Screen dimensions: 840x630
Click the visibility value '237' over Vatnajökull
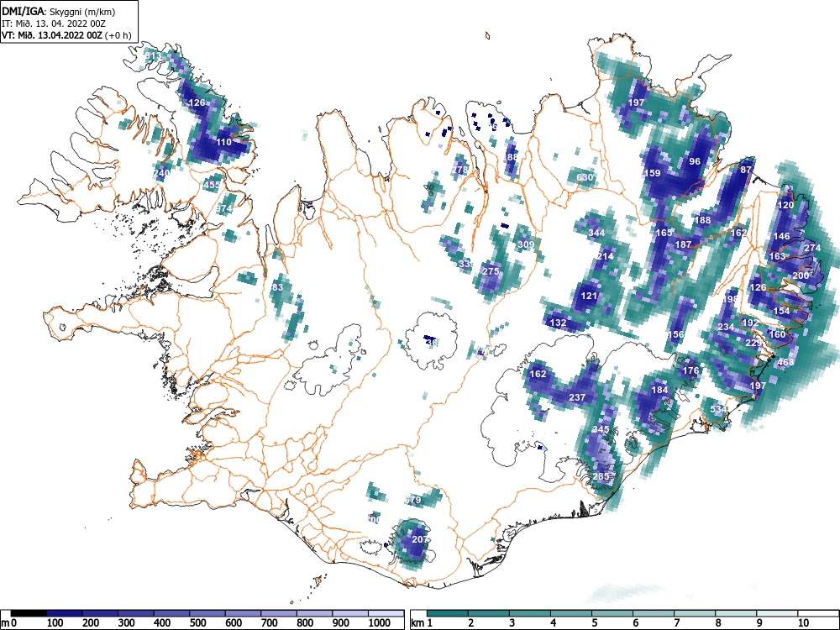577,397
